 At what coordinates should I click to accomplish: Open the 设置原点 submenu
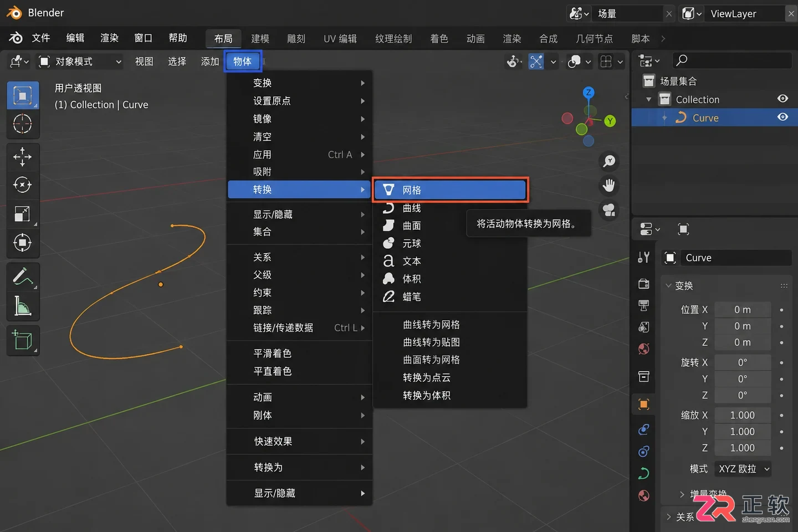[299, 101]
